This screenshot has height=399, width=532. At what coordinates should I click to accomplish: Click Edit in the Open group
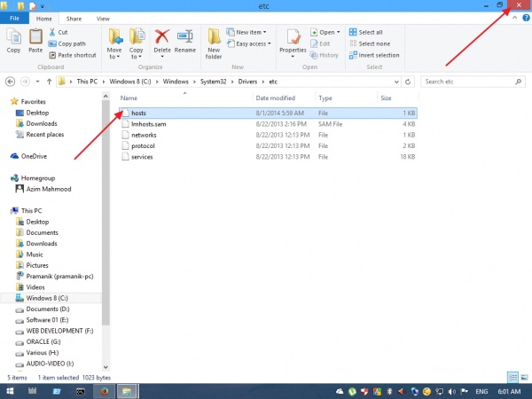point(320,43)
